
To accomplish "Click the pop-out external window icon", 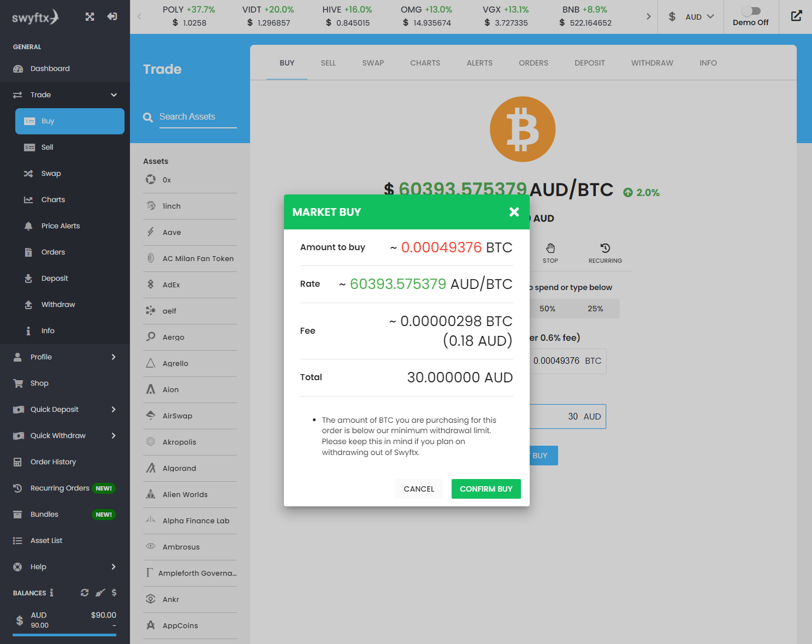I will pyautogui.click(x=797, y=16).
